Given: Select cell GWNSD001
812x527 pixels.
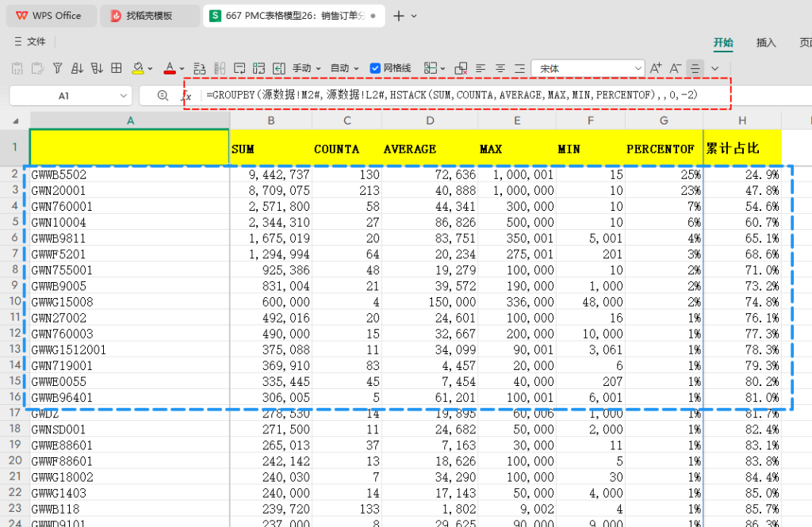Looking at the screenshot, I should pos(130,430).
